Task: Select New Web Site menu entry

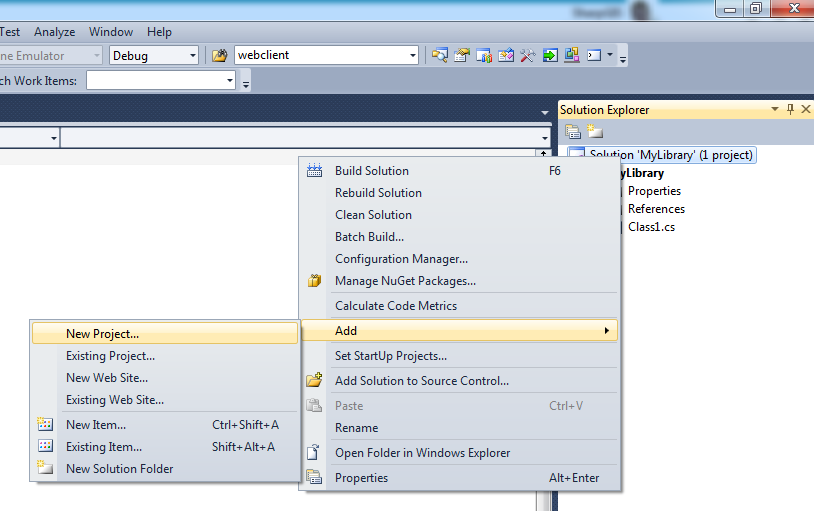Action: pyautogui.click(x=165, y=378)
